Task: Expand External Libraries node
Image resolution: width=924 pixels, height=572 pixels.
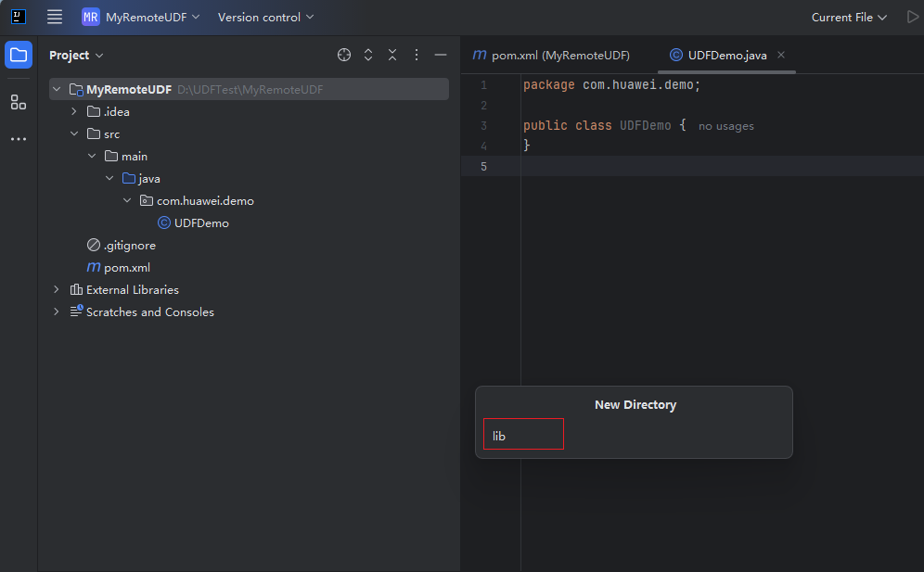Action: [57, 289]
